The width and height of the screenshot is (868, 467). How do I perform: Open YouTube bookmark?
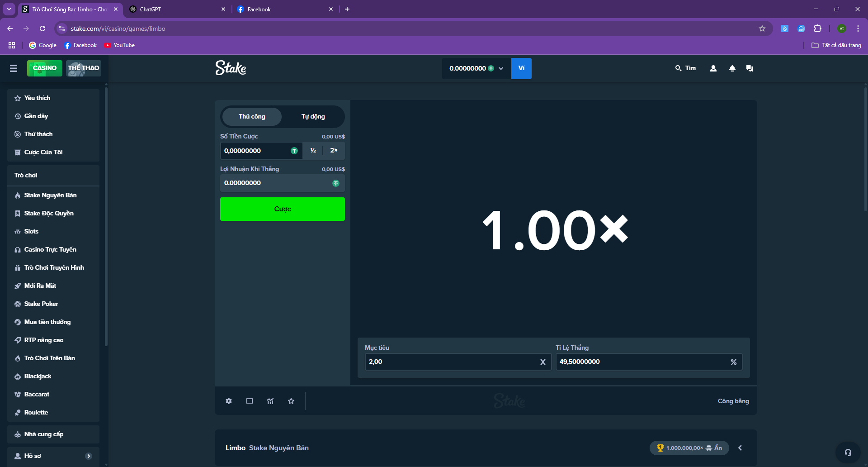click(x=119, y=45)
